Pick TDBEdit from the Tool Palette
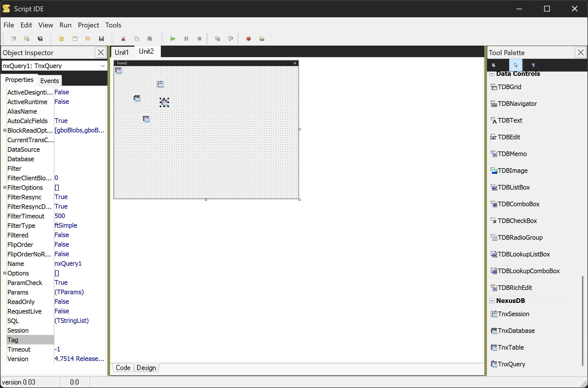588x388 pixels. click(505, 137)
